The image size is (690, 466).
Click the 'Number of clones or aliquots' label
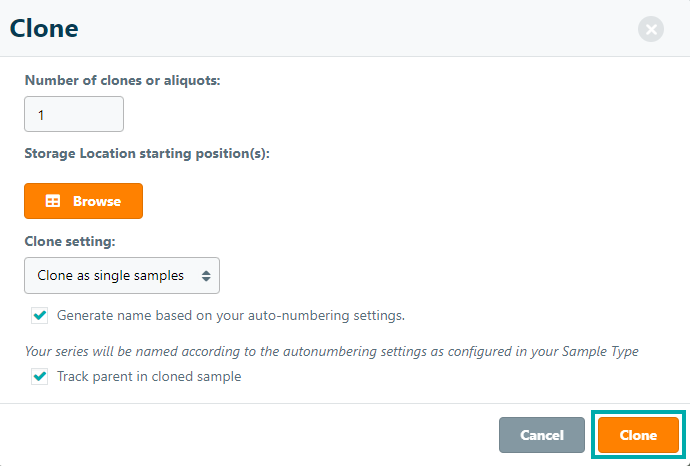click(x=122, y=80)
